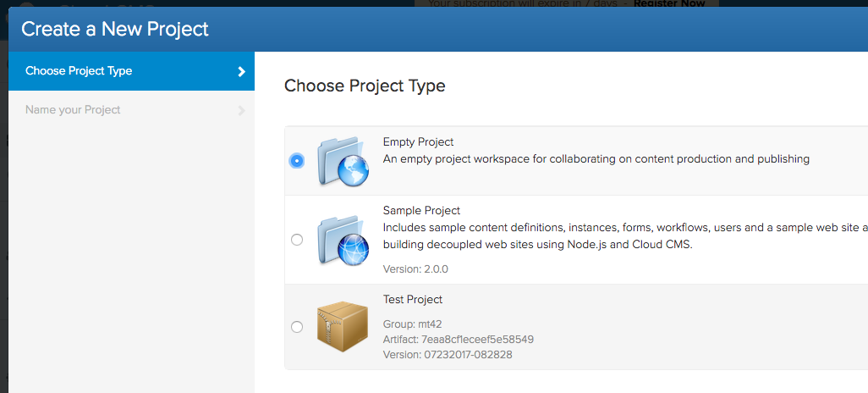The image size is (868, 393).
Task: Click the Empty Project title text
Action: pyautogui.click(x=418, y=142)
